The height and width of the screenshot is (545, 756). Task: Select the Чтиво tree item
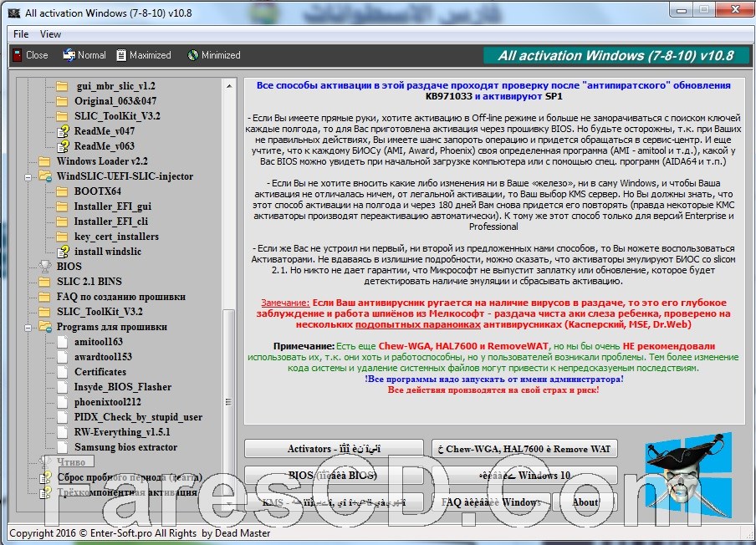point(71,462)
